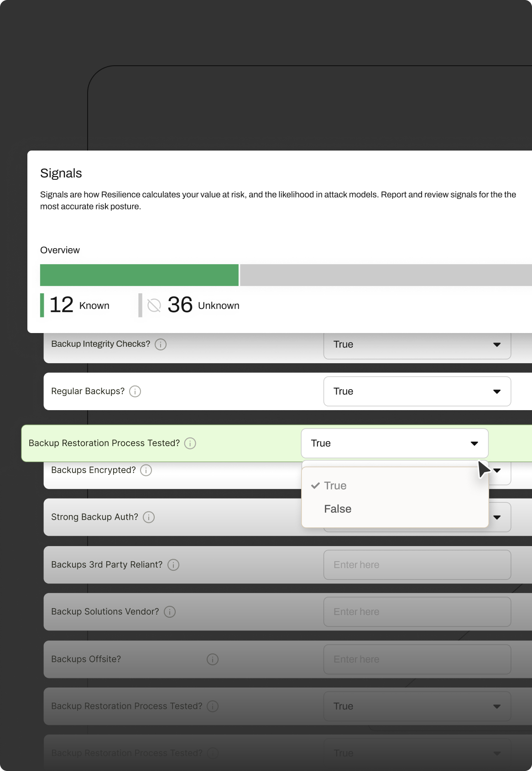This screenshot has width=532, height=771.
Task: Click info icon beside Backups Encrypted
Action: 146,470
